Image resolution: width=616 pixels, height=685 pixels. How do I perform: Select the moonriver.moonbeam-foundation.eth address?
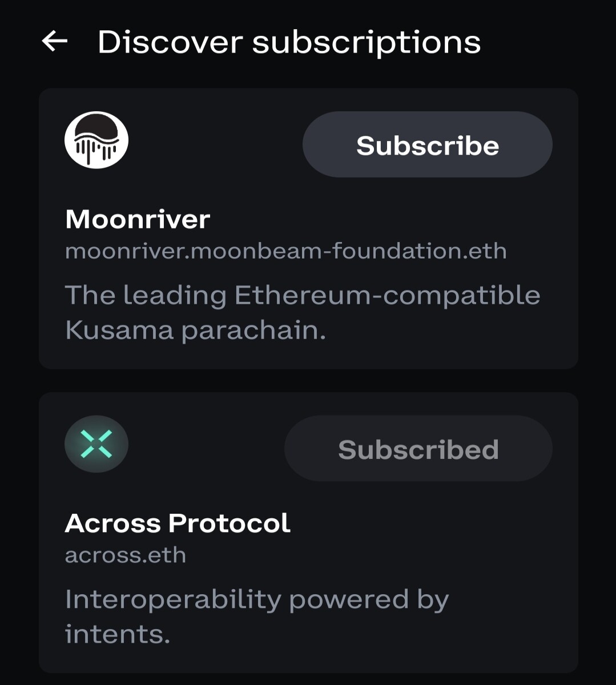click(285, 251)
